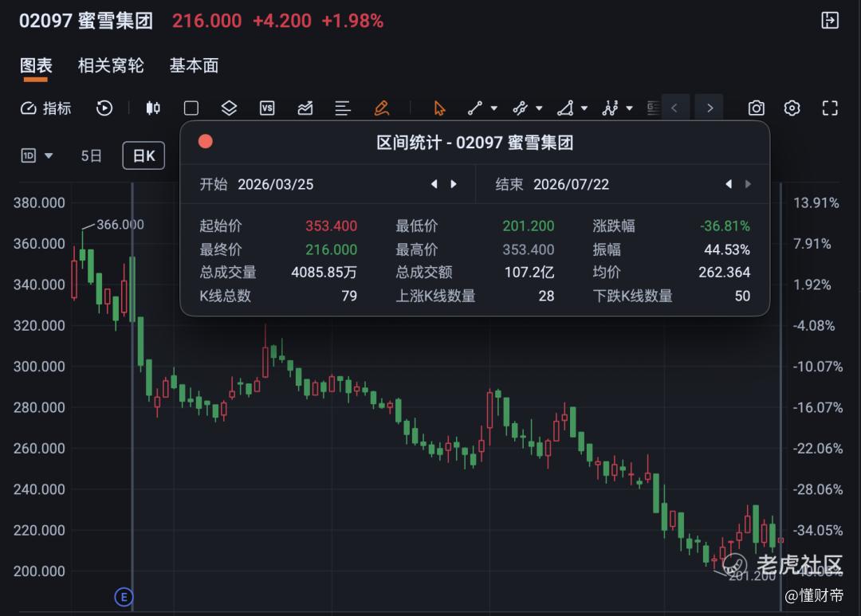This screenshot has width=861, height=616.
Task: Click the screenshot camera icon
Action: coord(756,108)
